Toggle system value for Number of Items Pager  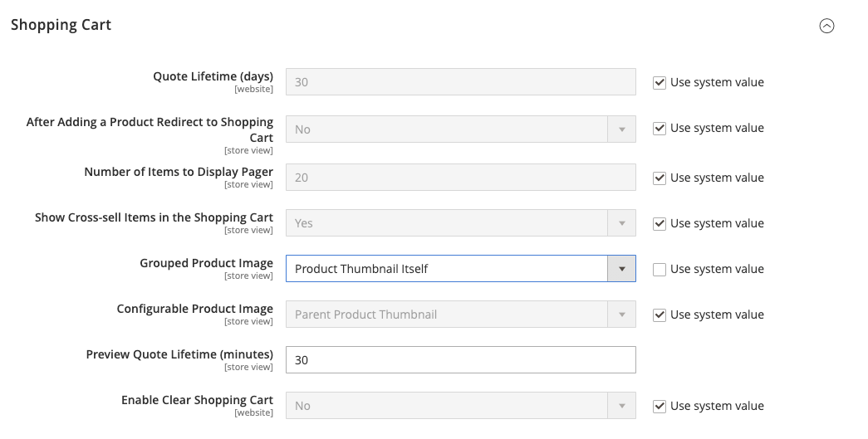(x=660, y=178)
